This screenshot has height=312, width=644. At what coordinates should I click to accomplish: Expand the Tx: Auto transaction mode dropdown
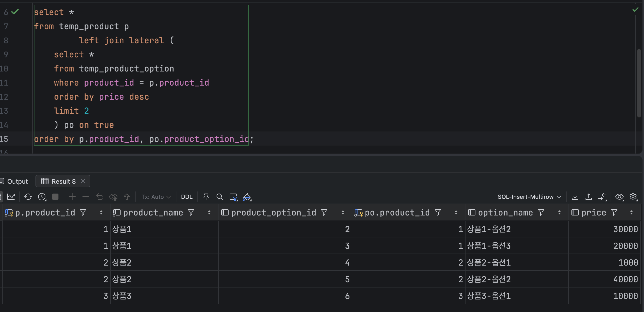tap(156, 197)
